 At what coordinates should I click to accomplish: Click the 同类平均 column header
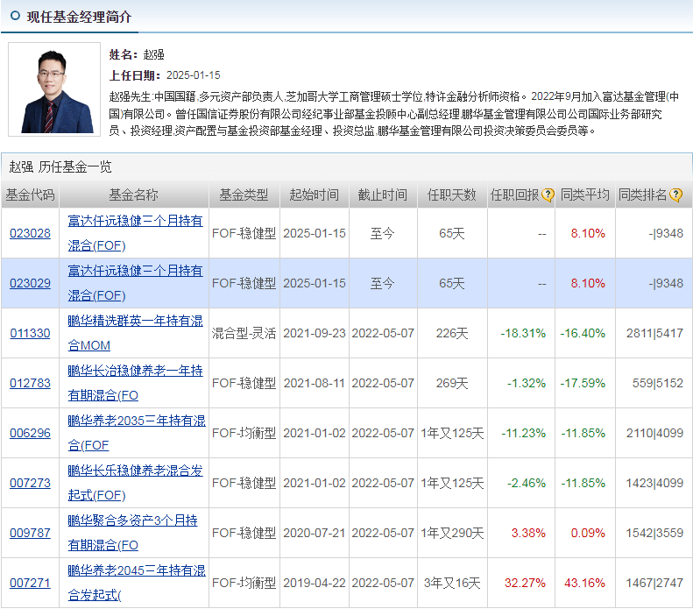coord(585,195)
